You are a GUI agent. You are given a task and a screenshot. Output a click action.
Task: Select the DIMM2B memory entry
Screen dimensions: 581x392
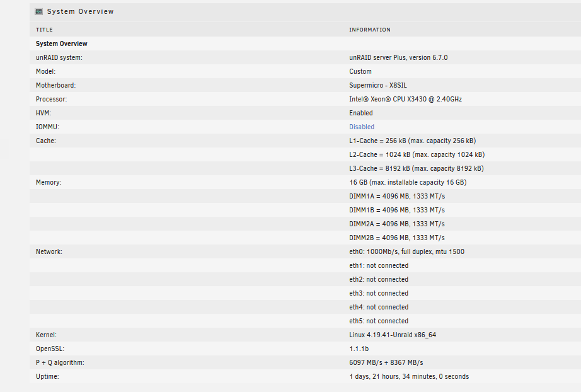coord(397,238)
